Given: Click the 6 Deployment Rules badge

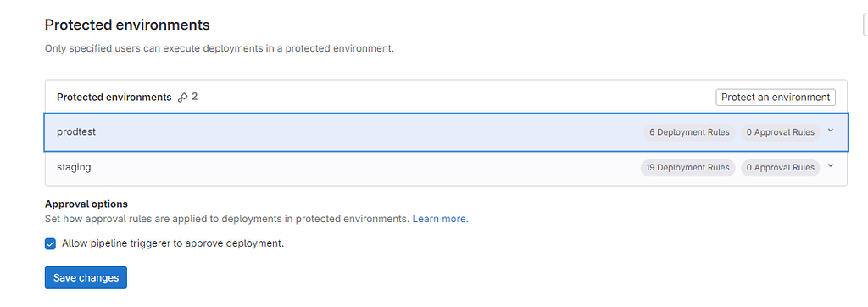Looking at the screenshot, I should [x=689, y=132].
